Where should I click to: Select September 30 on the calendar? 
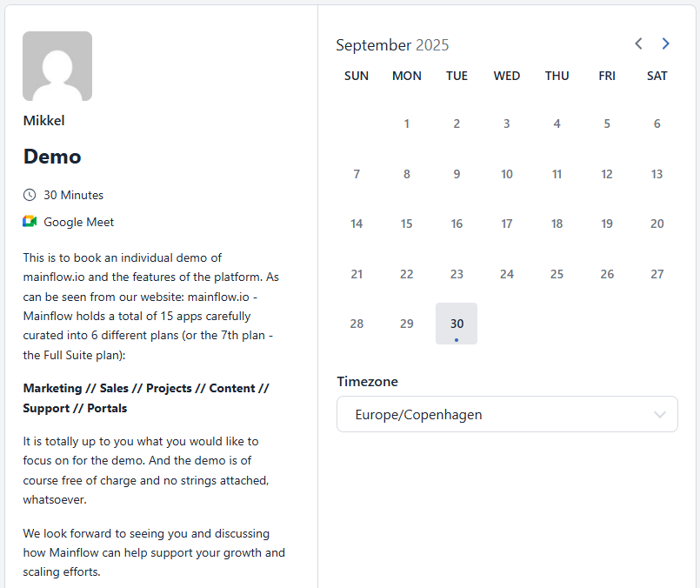[457, 324]
